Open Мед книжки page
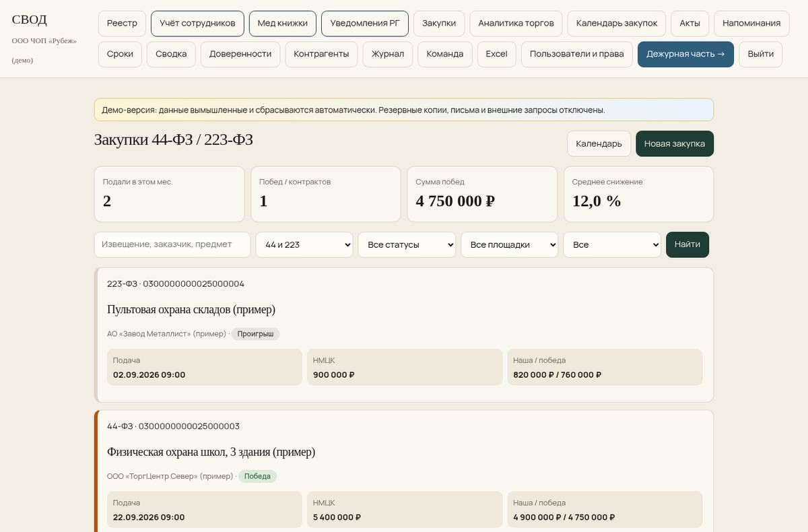The image size is (808, 532). pos(283,23)
